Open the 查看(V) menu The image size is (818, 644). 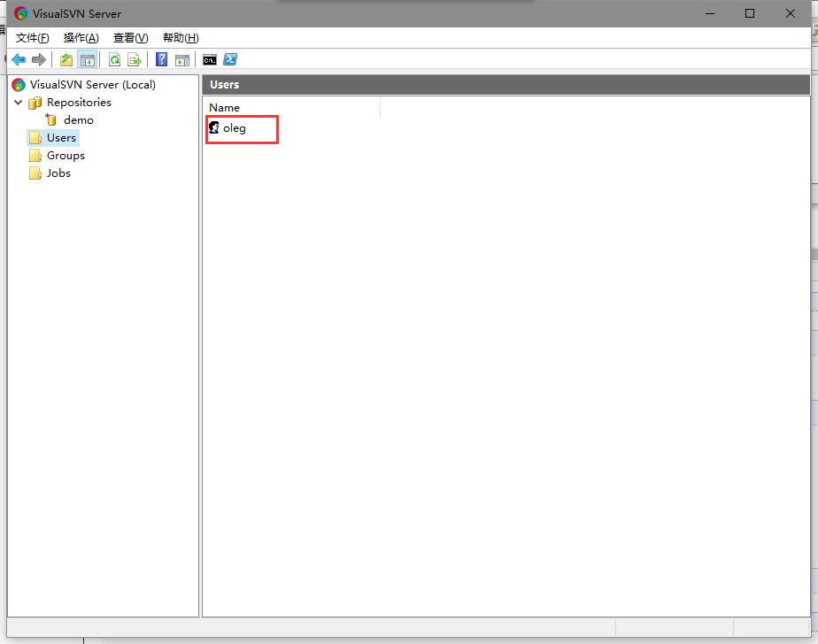130,37
